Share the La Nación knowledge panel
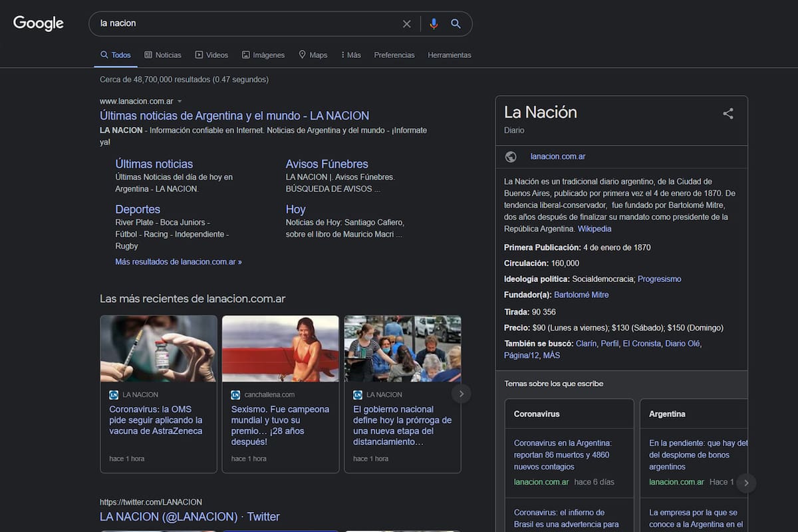The height and width of the screenshot is (532, 798). [x=728, y=114]
